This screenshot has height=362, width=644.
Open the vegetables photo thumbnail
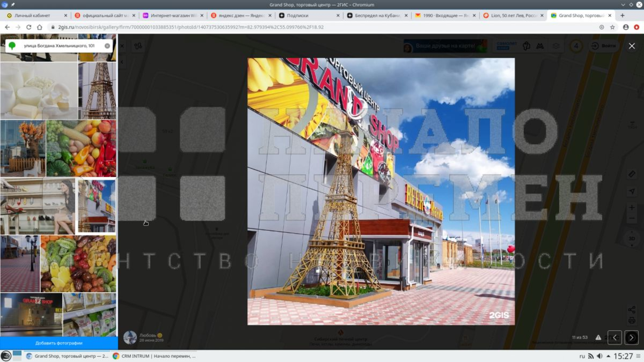[x=81, y=148]
